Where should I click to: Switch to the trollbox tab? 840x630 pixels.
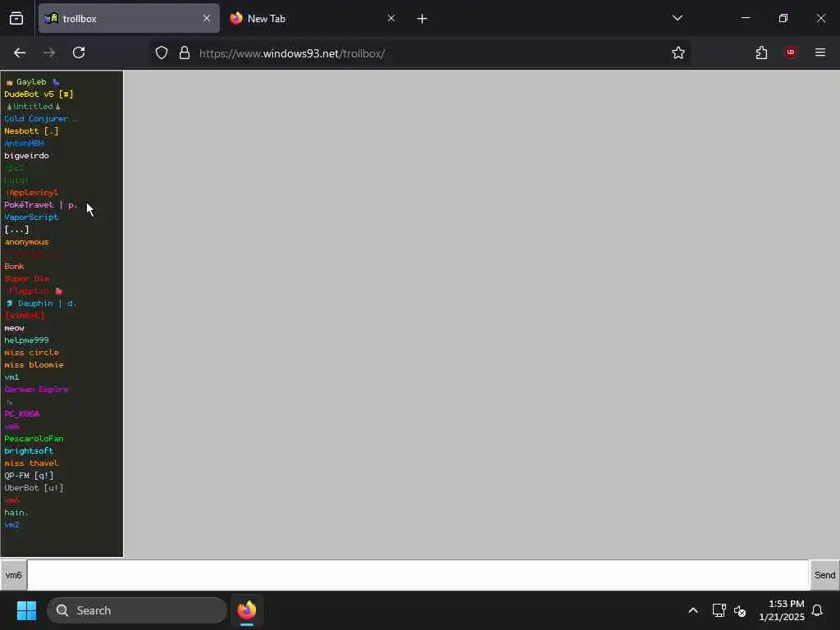tap(129, 18)
